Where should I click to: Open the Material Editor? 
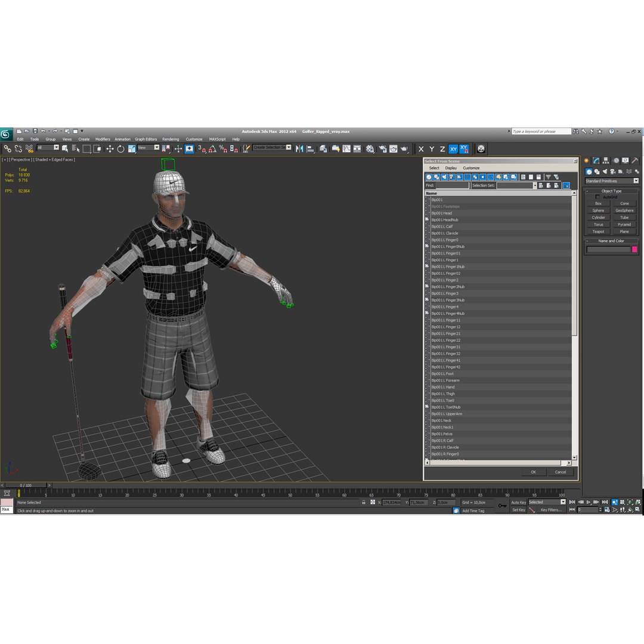pos(370,148)
